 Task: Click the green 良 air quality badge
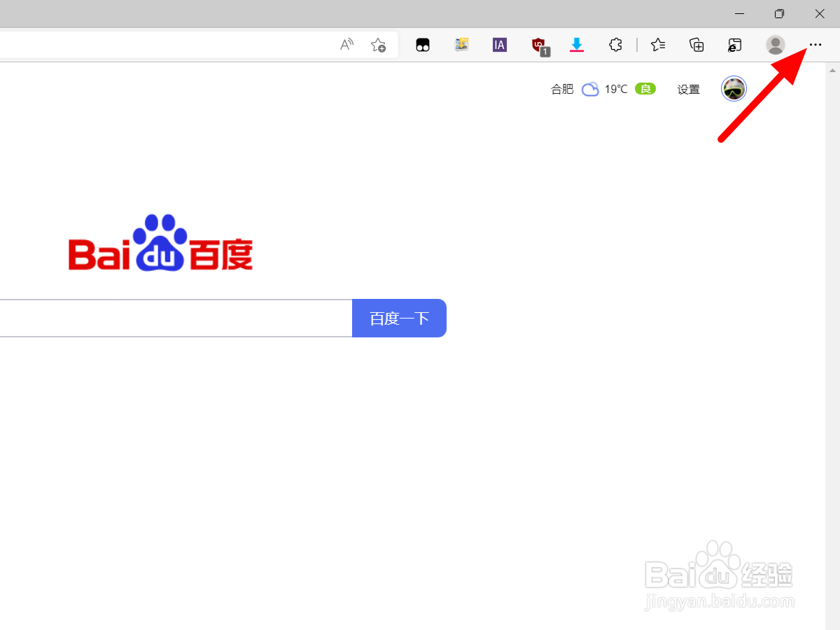(x=645, y=88)
